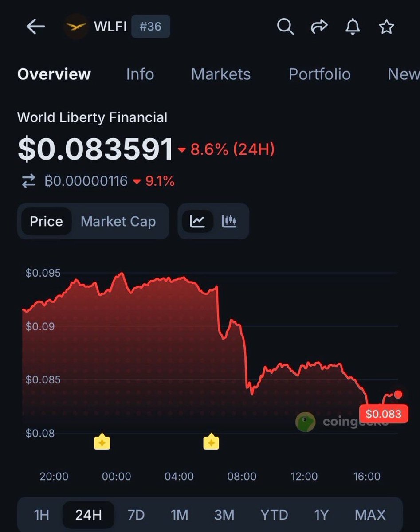The width and height of the screenshot is (420, 532).
Task: Tap the back arrow icon
Action: click(35, 27)
